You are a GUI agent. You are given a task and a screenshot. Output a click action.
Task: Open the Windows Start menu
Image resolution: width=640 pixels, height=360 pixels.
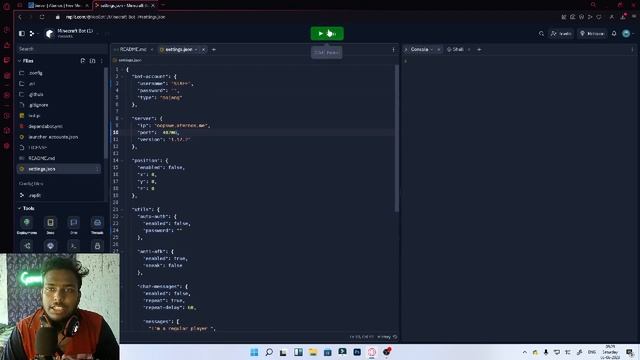tap(254, 352)
